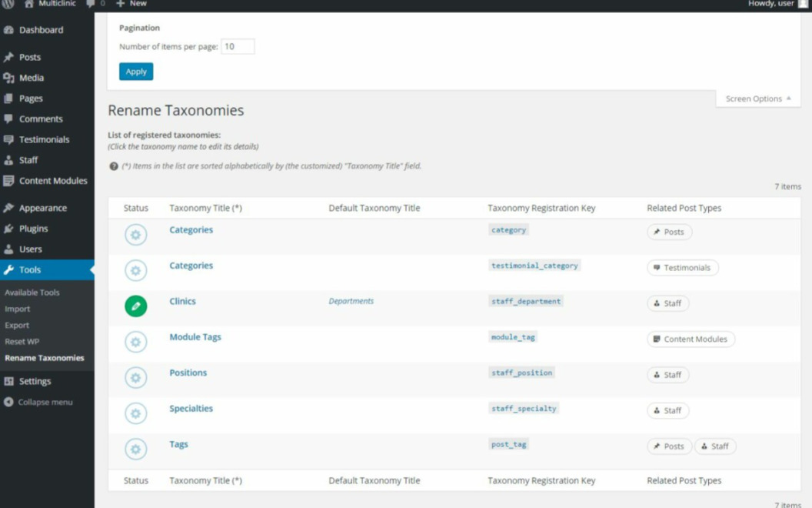Open the Tags taxonomy link
Screen dimensions: 812x508
click(178, 444)
